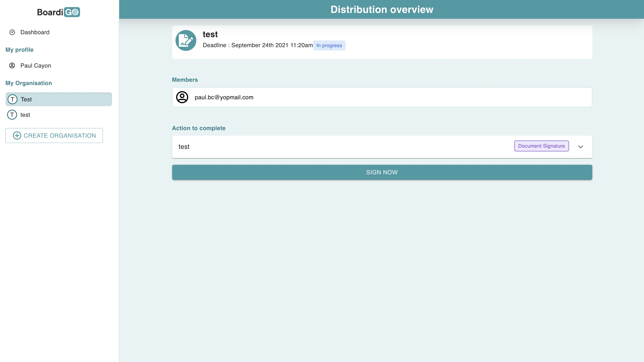Open Dashboard from the sidebar
This screenshot has height=362, width=644.
click(35, 32)
